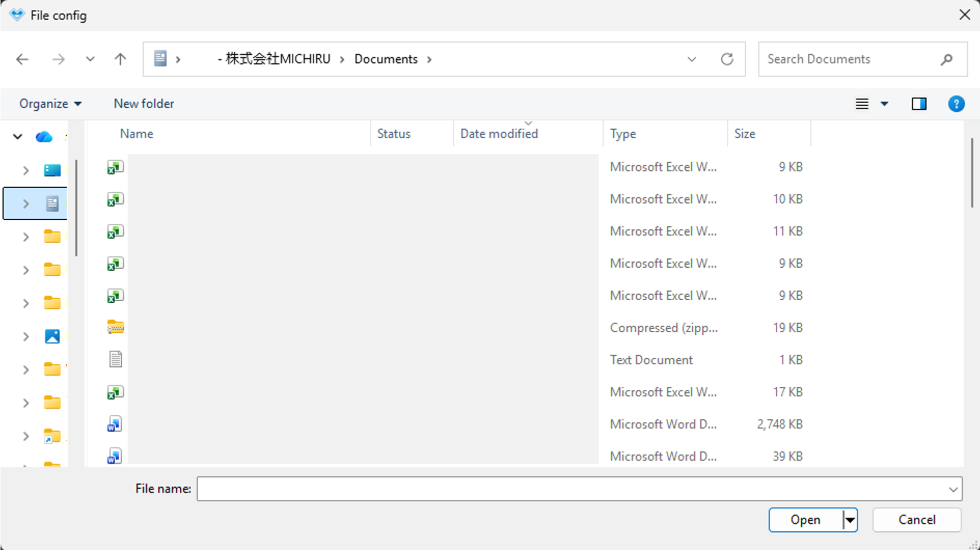The height and width of the screenshot is (550, 980).
Task: Open the Pictures folder in the sidebar
Action: coord(52,336)
